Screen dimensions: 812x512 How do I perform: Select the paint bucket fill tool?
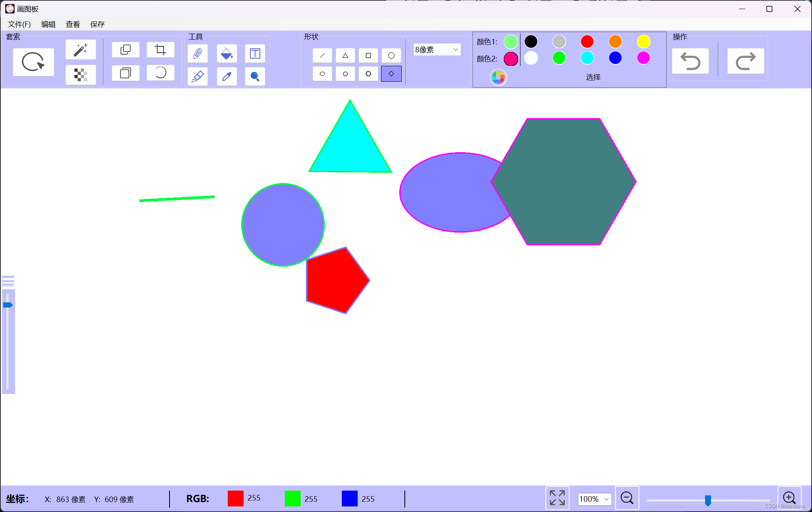pyautogui.click(x=227, y=53)
